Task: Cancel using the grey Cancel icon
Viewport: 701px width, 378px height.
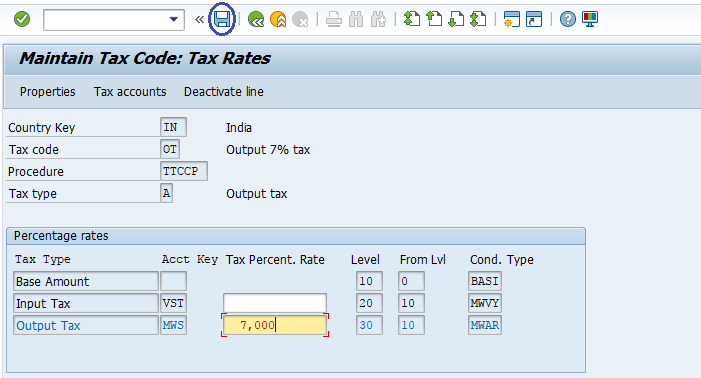Action: [300, 20]
